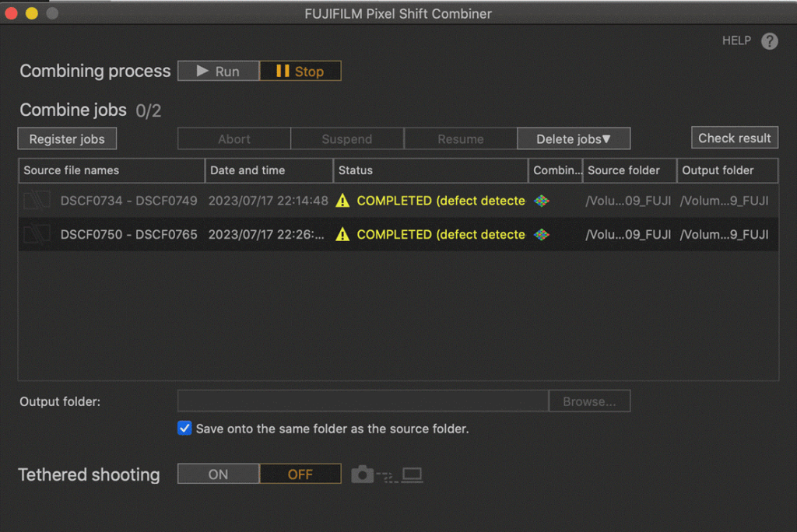Click warning icon for DSCF0750 job

tap(342, 234)
